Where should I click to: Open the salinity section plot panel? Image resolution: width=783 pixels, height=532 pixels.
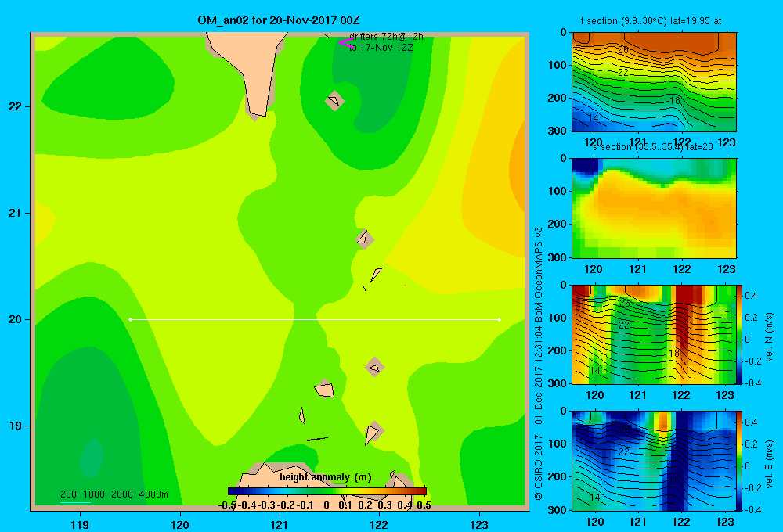pos(654,208)
